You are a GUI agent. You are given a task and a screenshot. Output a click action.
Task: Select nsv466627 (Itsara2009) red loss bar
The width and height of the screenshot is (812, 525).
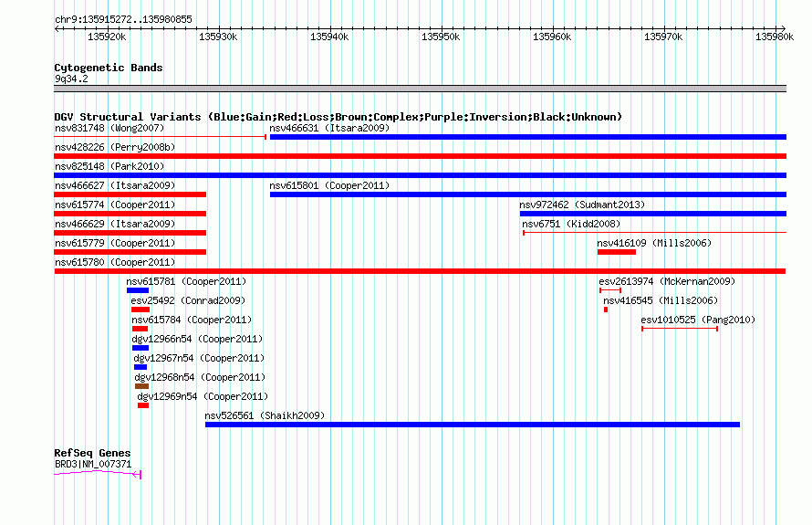point(130,194)
